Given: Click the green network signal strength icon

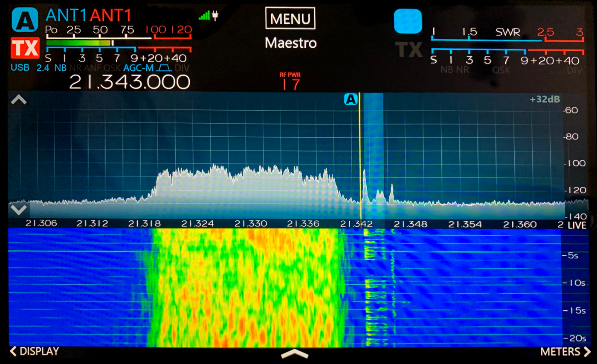Looking at the screenshot, I should coord(204,16).
